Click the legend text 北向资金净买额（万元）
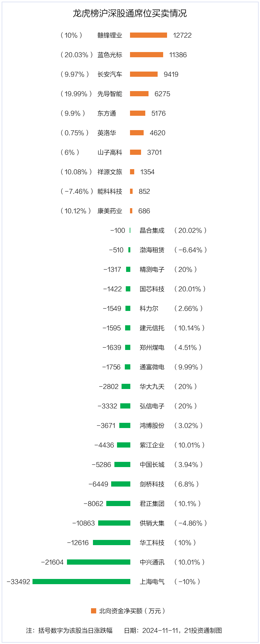 [x=132, y=611]
